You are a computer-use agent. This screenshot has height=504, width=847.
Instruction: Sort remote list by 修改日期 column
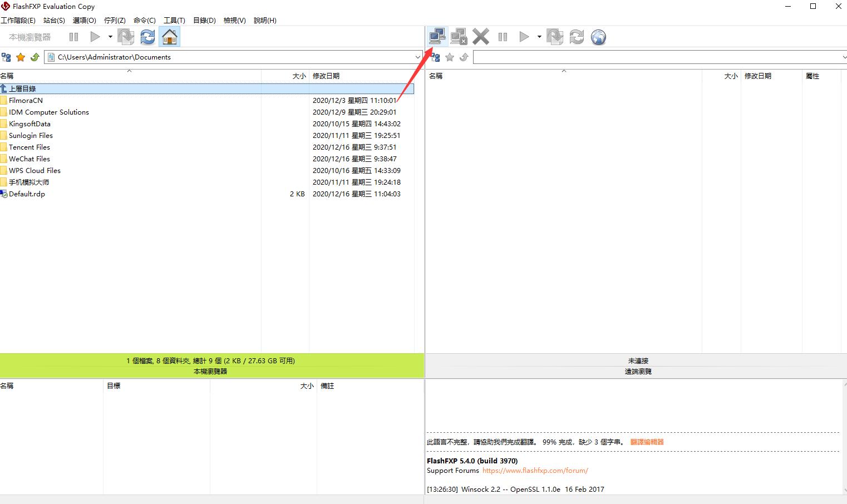771,76
